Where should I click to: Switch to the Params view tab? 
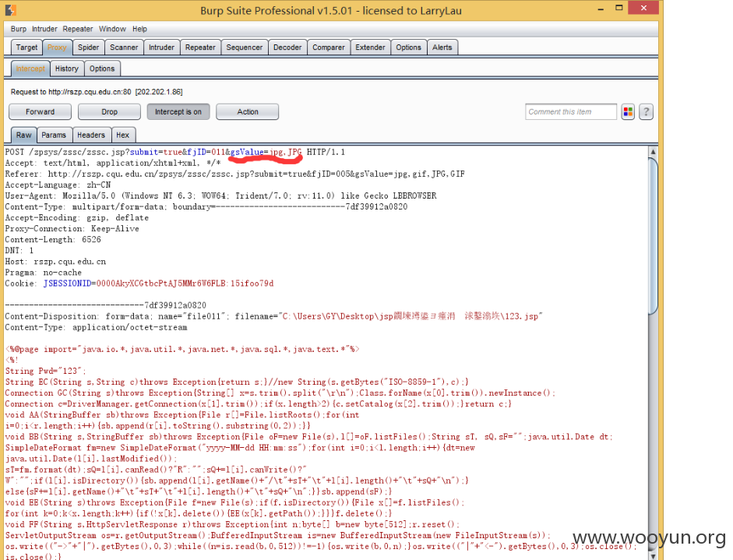(x=54, y=135)
